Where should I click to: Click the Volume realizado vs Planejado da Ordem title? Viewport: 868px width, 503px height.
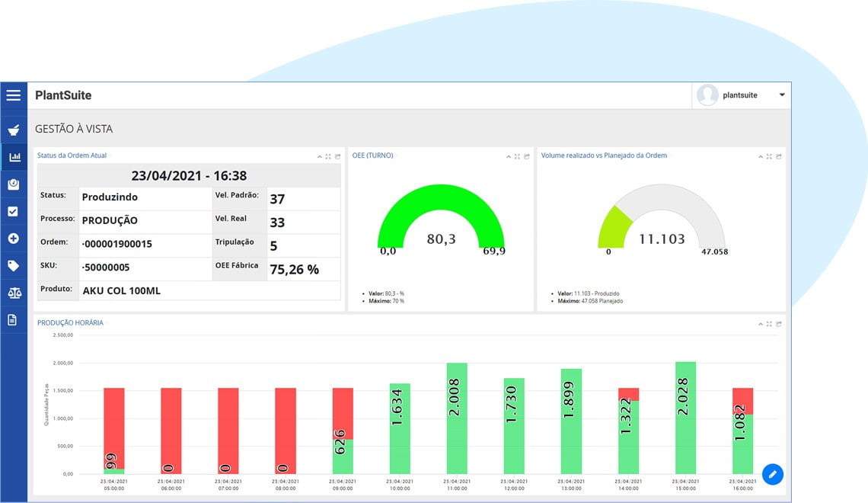(x=604, y=155)
